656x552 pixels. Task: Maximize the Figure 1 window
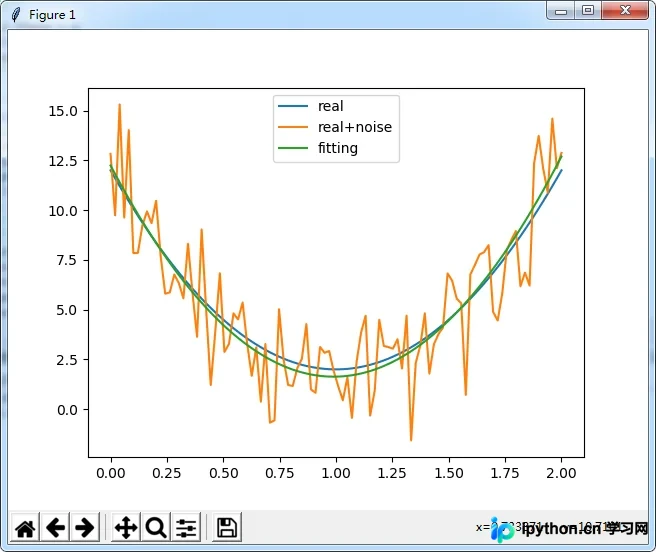point(588,10)
